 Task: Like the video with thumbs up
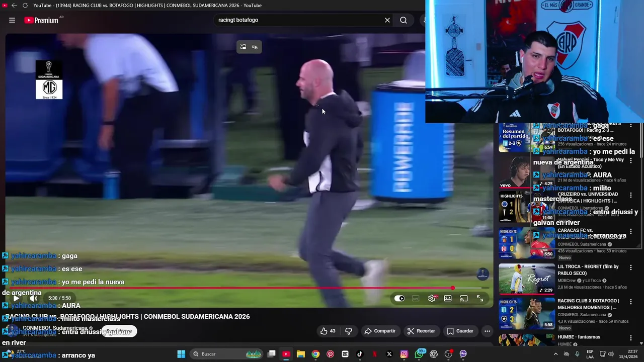coord(328,331)
